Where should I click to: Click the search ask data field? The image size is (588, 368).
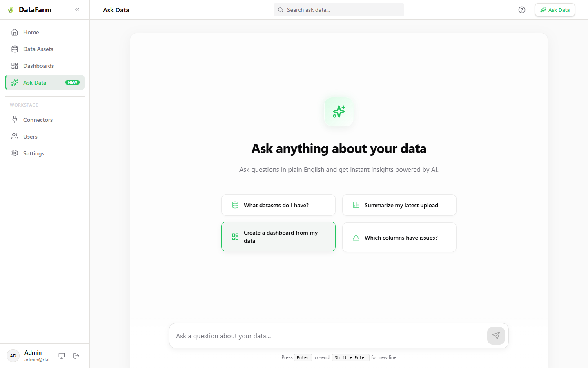339,9
